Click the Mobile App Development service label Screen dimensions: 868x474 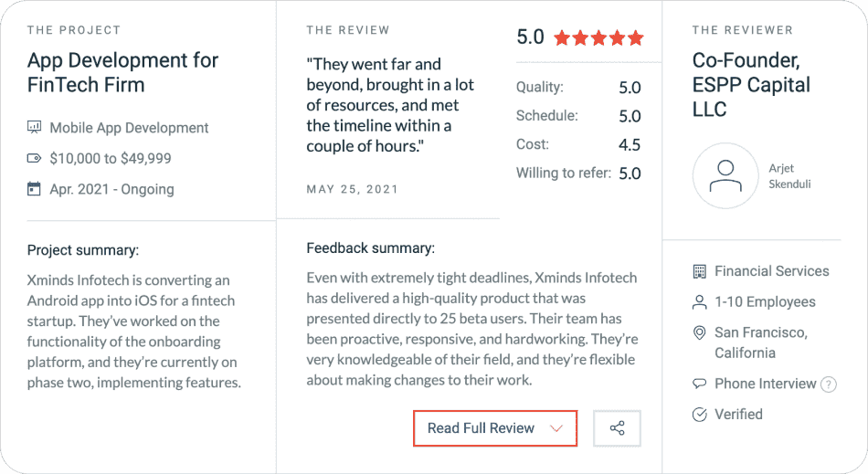pos(129,128)
